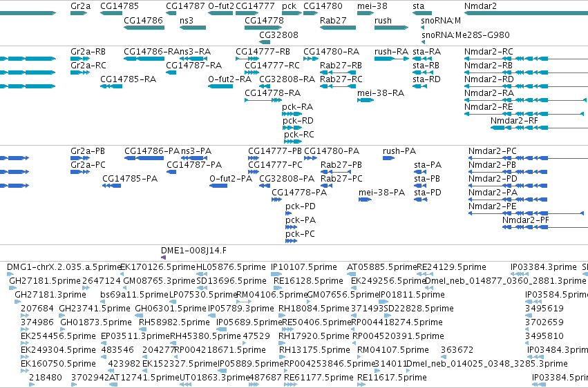Viewport: 588px width, 388px height.
Task: Select protein Nmdar2-PE
Action: click(x=526, y=213)
